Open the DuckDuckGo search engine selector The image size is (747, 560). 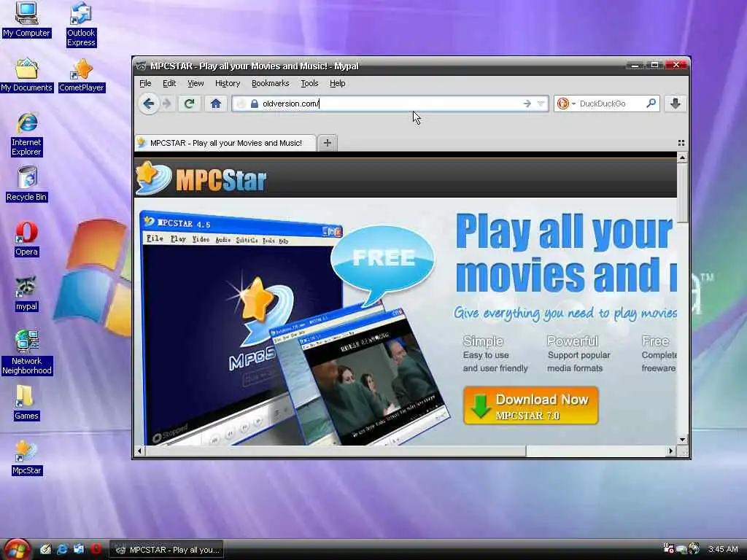tap(566, 104)
